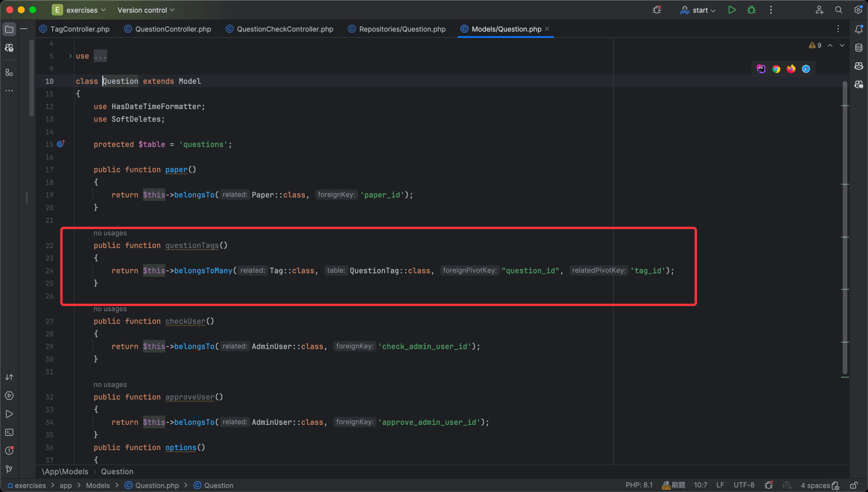Click the overriding property gutter icon on line 15

pyautogui.click(x=60, y=144)
